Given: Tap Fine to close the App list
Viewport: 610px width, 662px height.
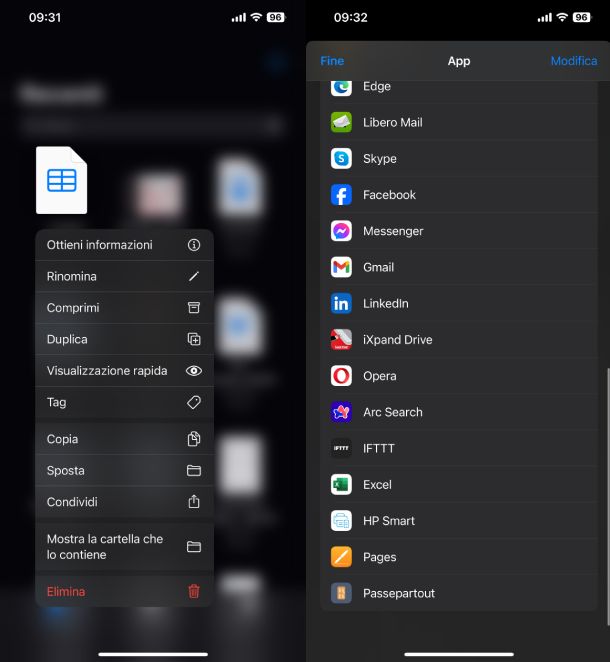Looking at the screenshot, I should (x=332, y=61).
